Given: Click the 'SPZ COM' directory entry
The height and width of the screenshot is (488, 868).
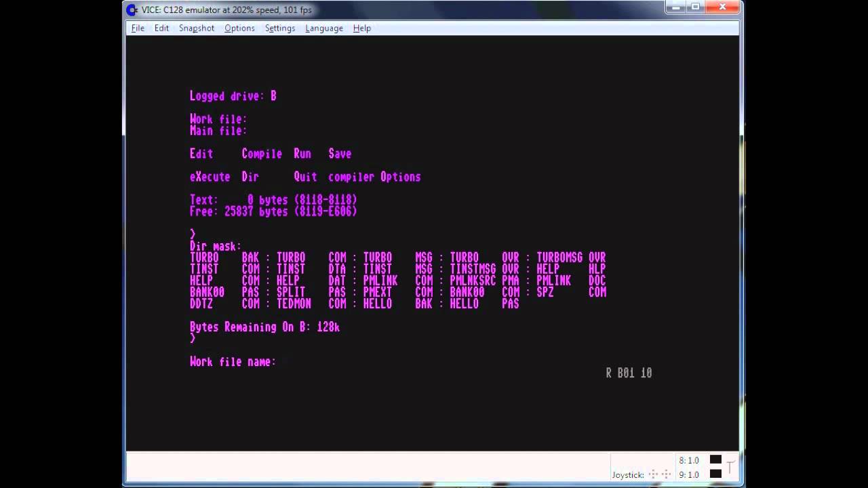Looking at the screenshot, I should (572, 292).
